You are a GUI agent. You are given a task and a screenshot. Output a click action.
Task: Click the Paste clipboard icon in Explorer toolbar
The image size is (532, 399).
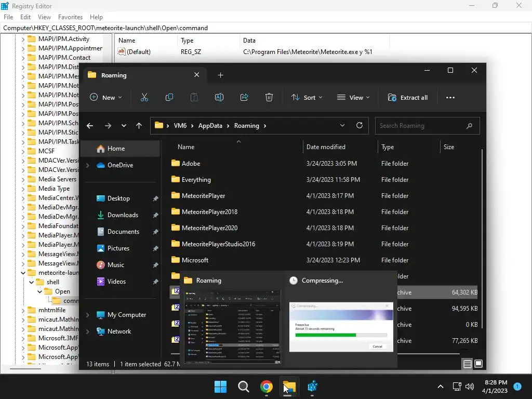coord(194,97)
